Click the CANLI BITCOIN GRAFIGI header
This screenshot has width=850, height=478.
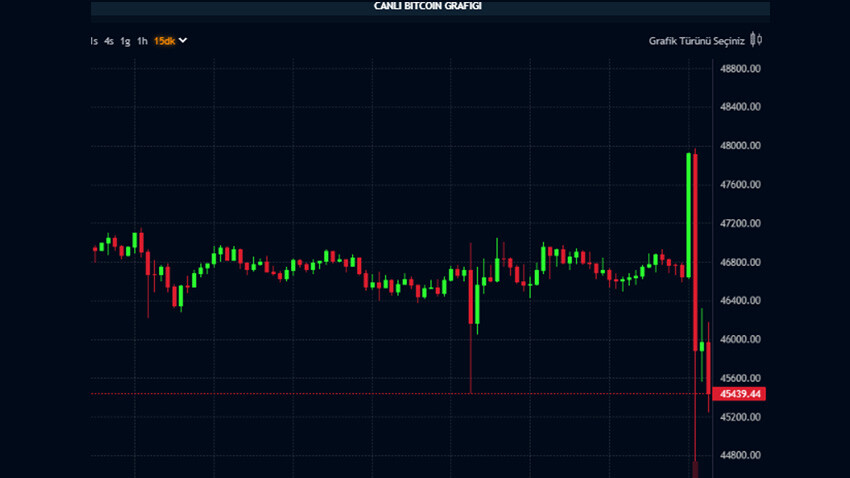coord(427,6)
